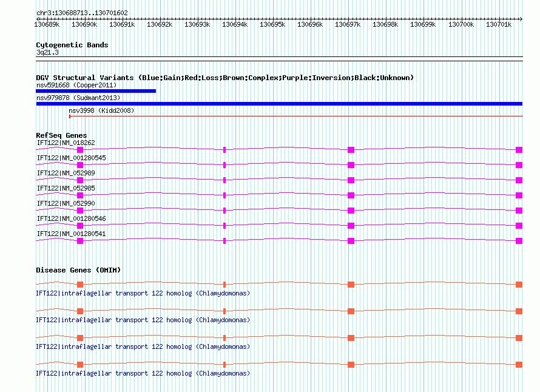Viewport: 540px width, 392px height.
Task: Open the nsv979878 (Sudmant2013) variant label
Action: click(78, 98)
